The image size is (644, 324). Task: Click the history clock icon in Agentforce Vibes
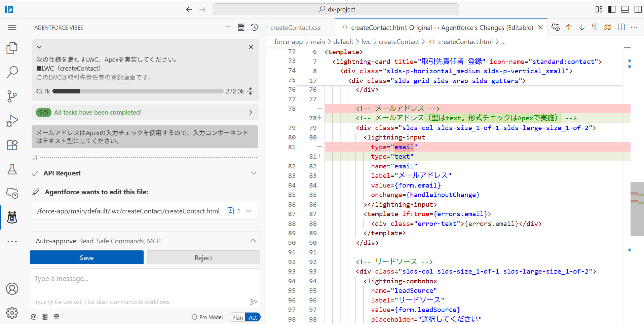(255, 28)
